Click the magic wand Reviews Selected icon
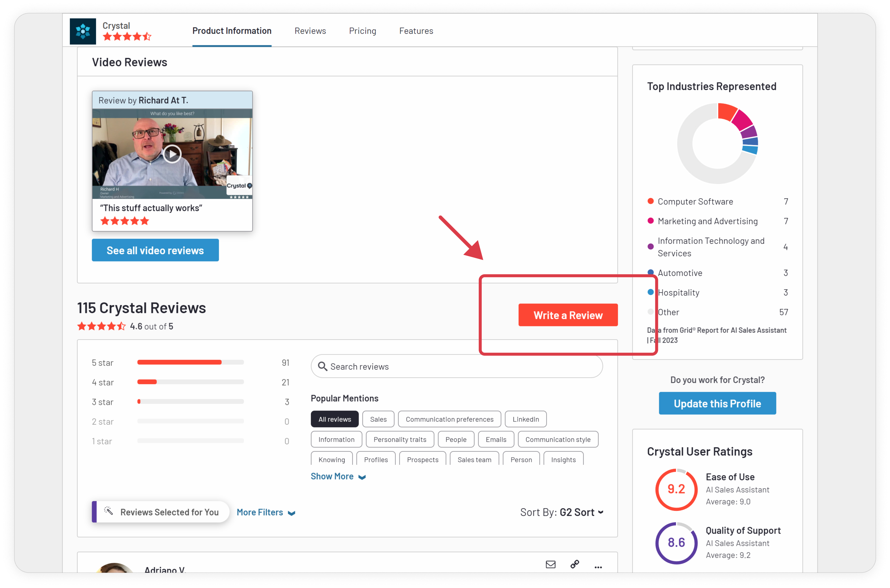The width and height of the screenshot is (890, 588). point(108,511)
